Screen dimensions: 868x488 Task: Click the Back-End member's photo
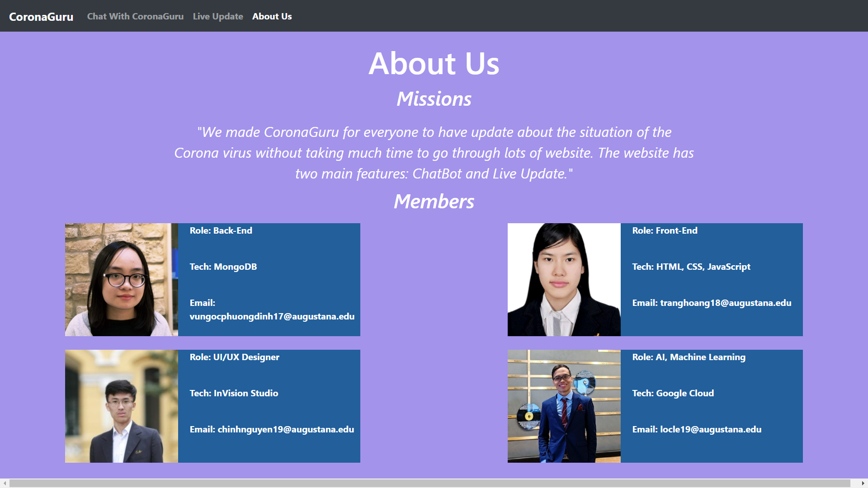point(122,280)
